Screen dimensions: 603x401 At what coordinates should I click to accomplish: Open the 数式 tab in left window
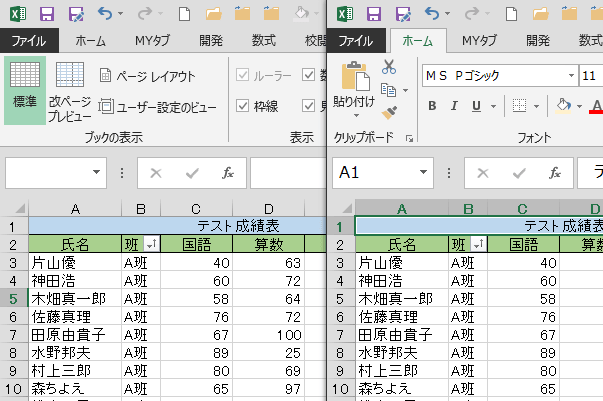point(264,41)
